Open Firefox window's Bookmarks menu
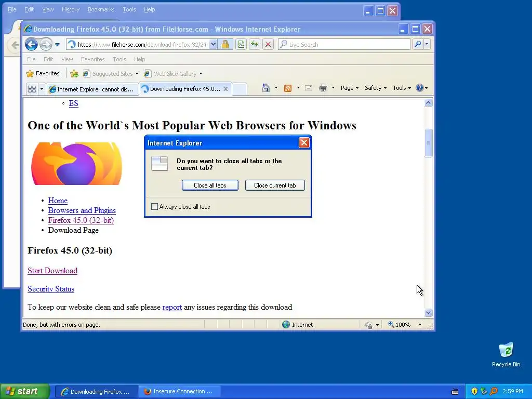Image resolution: width=532 pixels, height=399 pixels. tap(101, 9)
